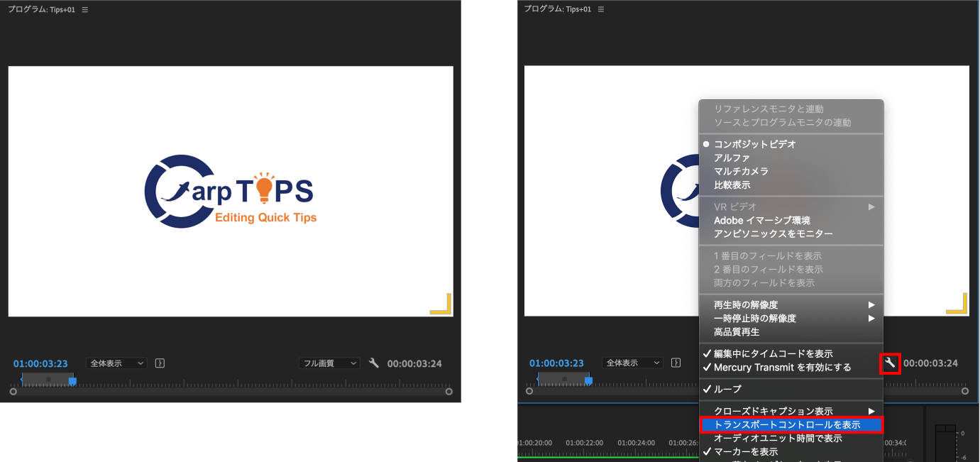980x462 pixels.
Task: Click the right zoom scrollbar handle in left monitor
Action: tap(448, 391)
